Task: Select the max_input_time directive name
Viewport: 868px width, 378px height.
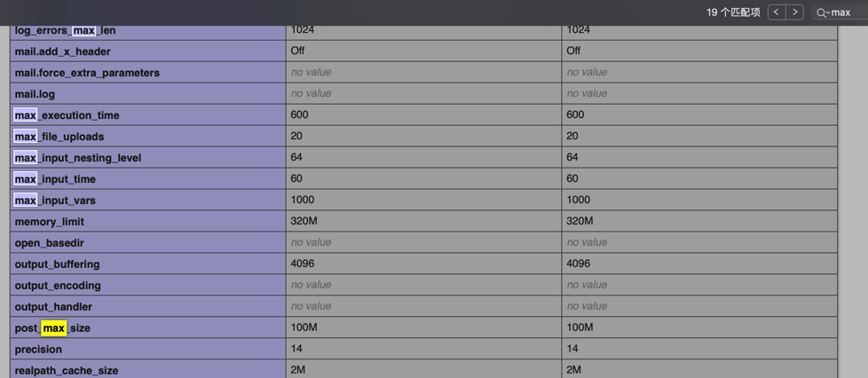Action: pyautogui.click(x=55, y=179)
